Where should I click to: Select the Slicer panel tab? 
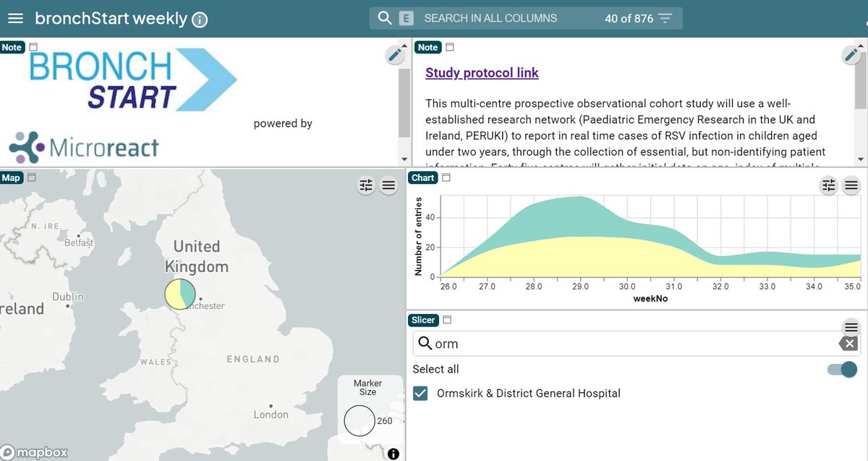tap(423, 320)
